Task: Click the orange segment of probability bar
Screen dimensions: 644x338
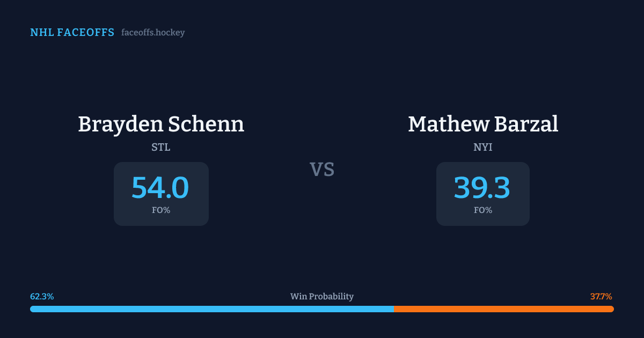Action: click(503, 309)
